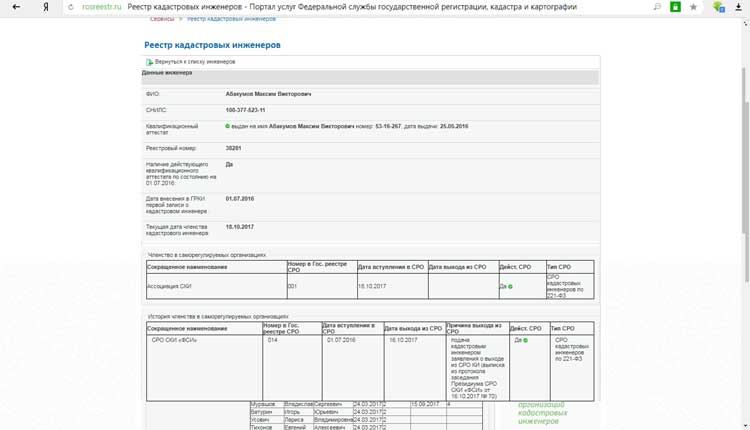Screen dimensions: 750x430
Task: Select the registry number 38201
Action: (233, 148)
